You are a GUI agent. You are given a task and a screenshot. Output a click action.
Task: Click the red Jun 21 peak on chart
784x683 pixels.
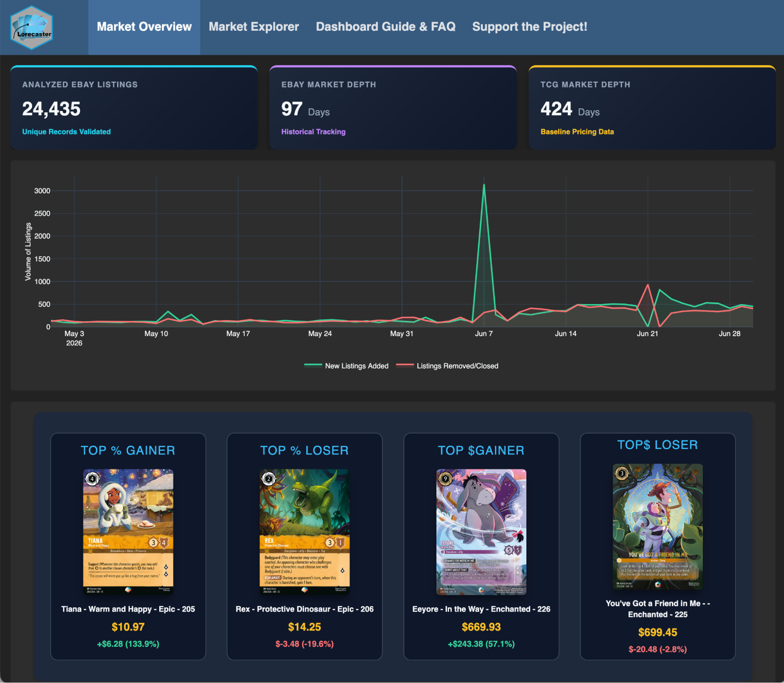tap(648, 285)
